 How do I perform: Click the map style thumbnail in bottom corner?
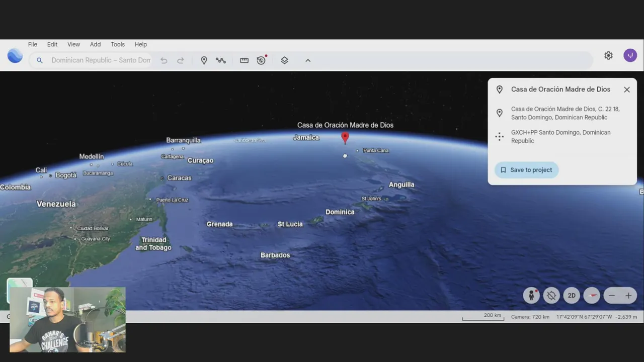(20, 283)
